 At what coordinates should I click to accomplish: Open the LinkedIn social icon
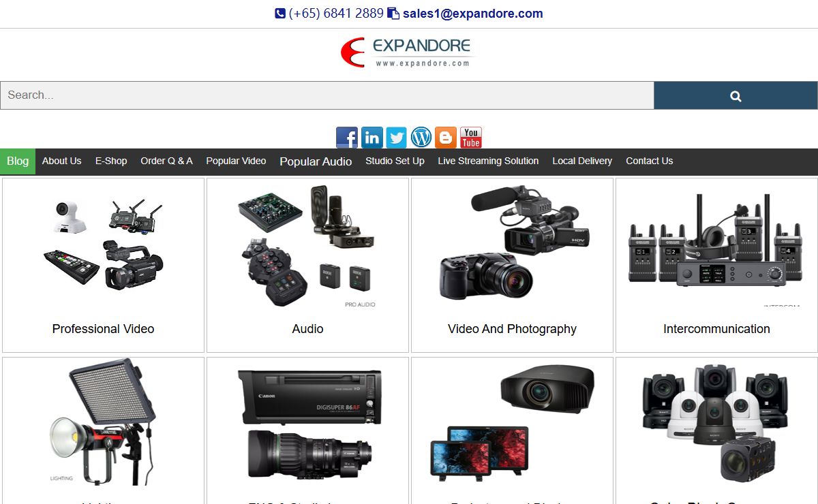click(372, 137)
